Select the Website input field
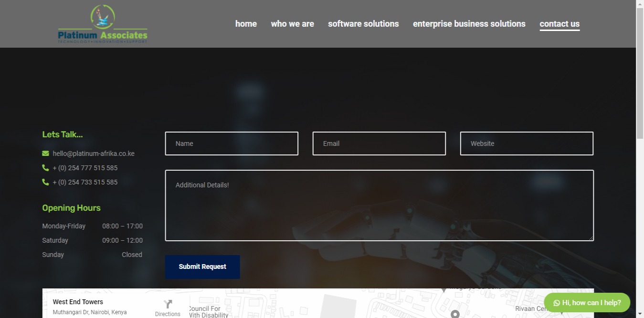644x318 pixels. [527, 144]
